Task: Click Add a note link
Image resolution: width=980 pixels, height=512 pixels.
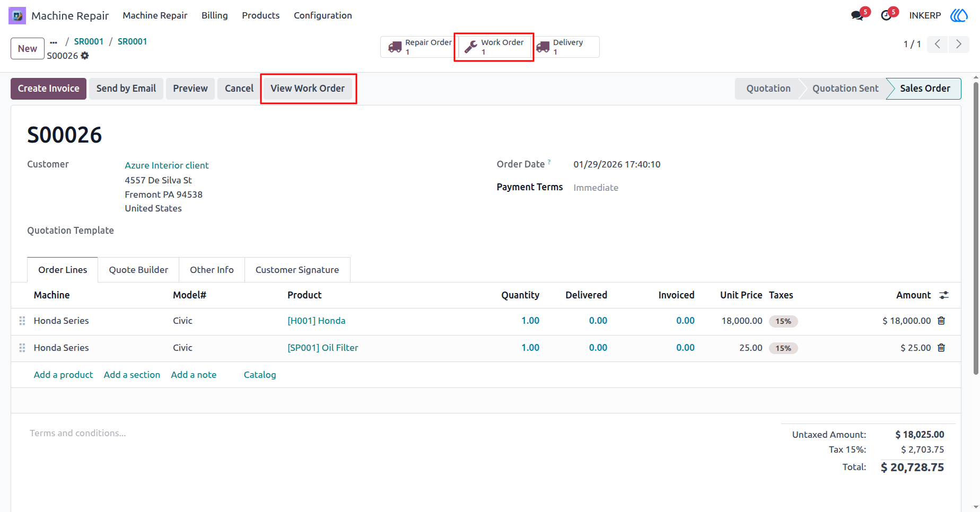Action: pyautogui.click(x=194, y=375)
